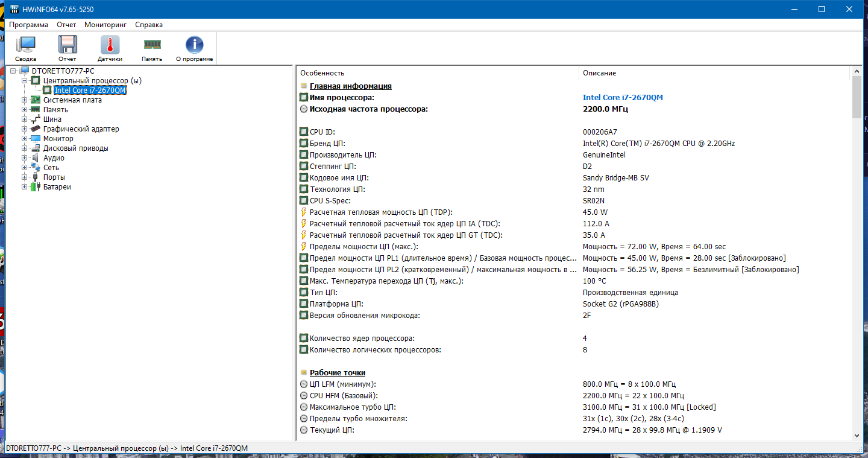This screenshot has width=868, height=458.
Task: Click the vertical scrollbar up arrow
Action: coord(857,71)
